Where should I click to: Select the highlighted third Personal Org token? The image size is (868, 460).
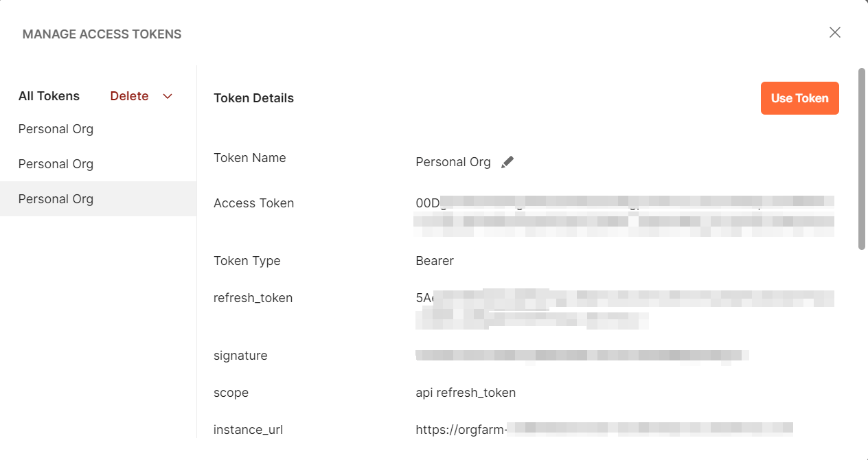coord(56,199)
